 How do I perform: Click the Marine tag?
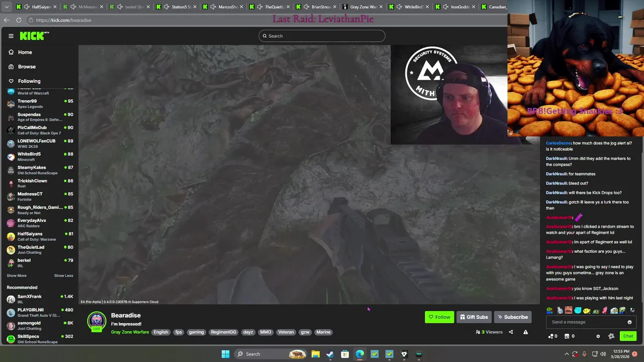click(x=324, y=332)
